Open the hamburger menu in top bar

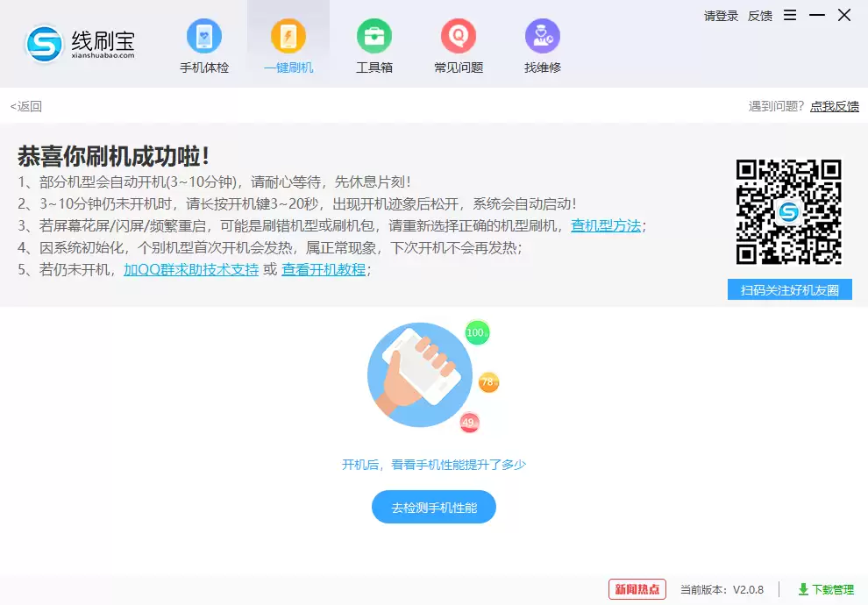(x=790, y=15)
